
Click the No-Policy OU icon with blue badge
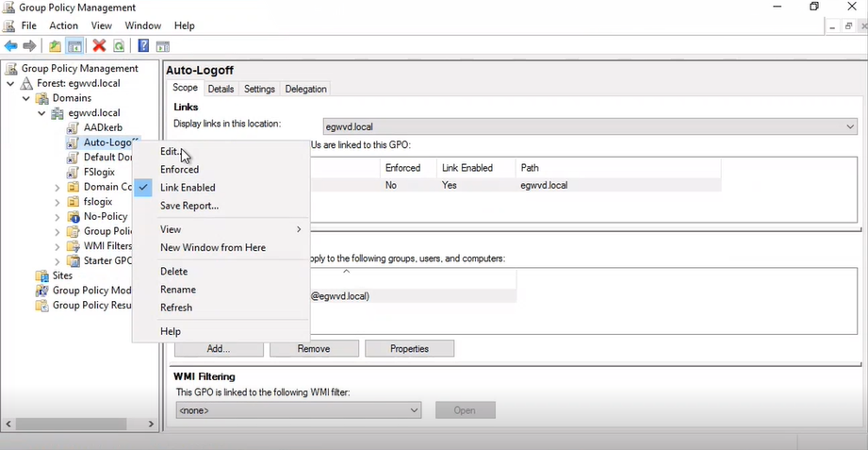point(74,217)
